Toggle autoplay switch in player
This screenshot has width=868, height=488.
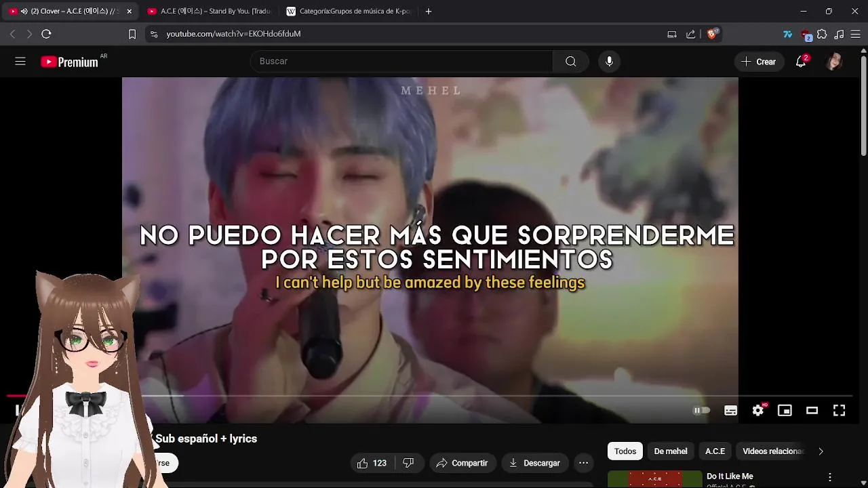pos(701,410)
